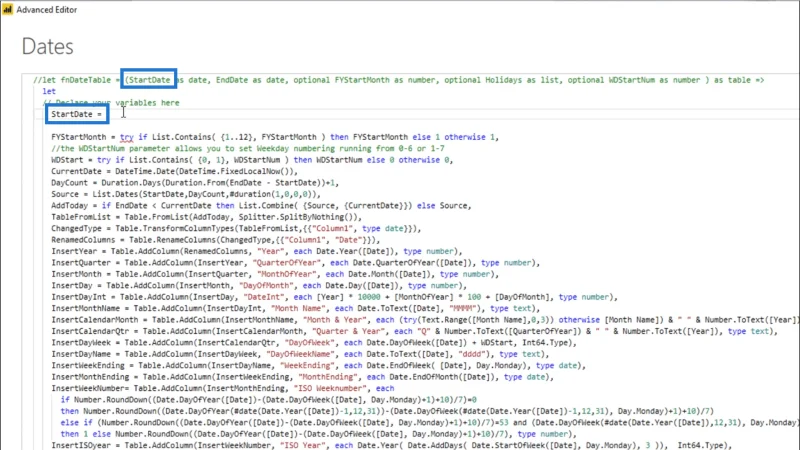Click the InsertMonthName line
This screenshot has height=450, width=800.
pos(295,308)
